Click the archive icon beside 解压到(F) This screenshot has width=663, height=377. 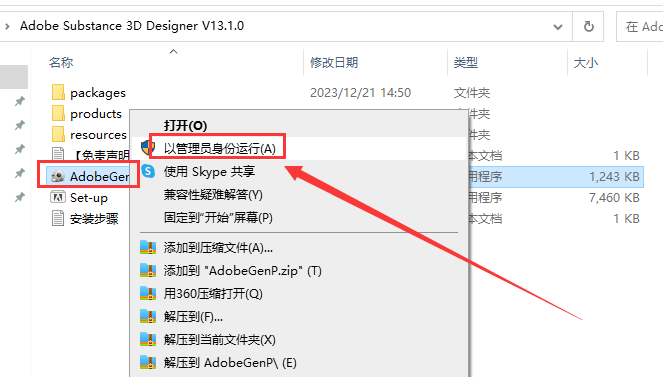148,317
